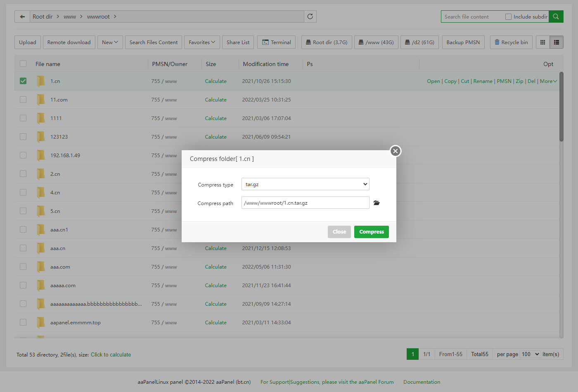578x392 pixels.
Task: Open the per page count dropdown
Action: click(530, 354)
